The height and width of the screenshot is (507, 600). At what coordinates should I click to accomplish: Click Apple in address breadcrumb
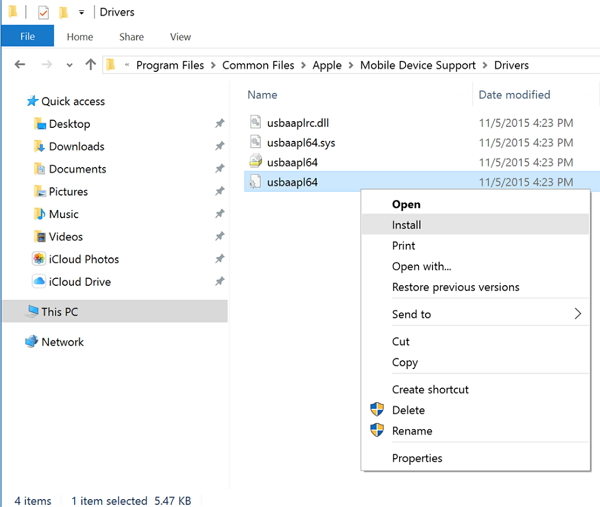[x=327, y=65]
